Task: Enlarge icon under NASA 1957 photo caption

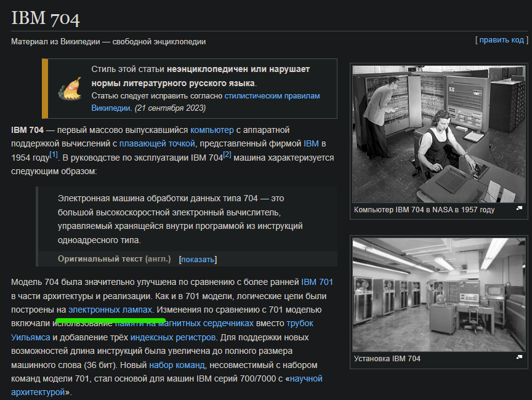Action: coord(519,208)
